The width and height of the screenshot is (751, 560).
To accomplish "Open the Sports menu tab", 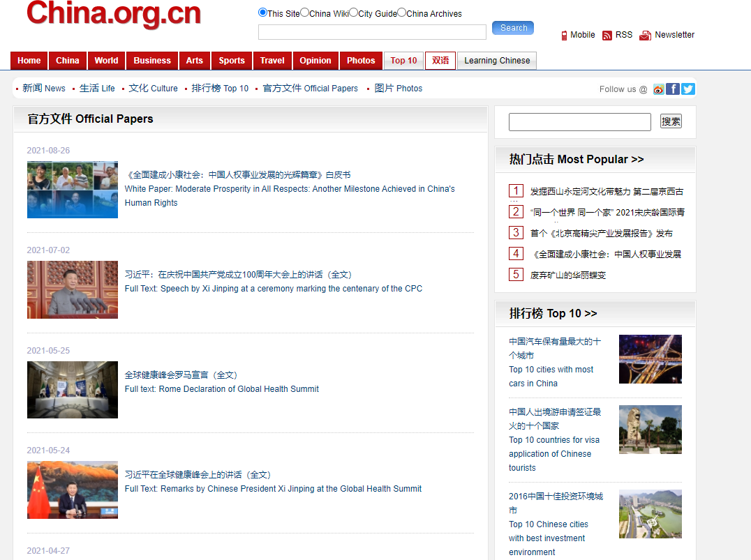I will pyautogui.click(x=232, y=61).
